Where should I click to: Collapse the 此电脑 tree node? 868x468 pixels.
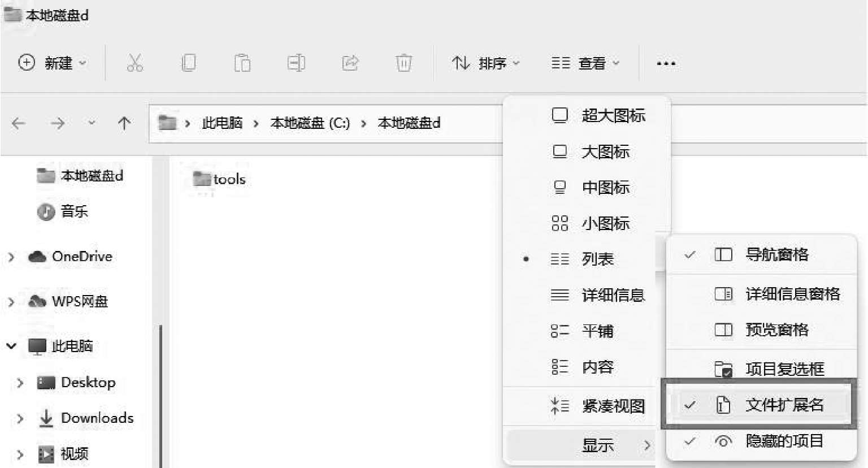(x=11, y=346)
